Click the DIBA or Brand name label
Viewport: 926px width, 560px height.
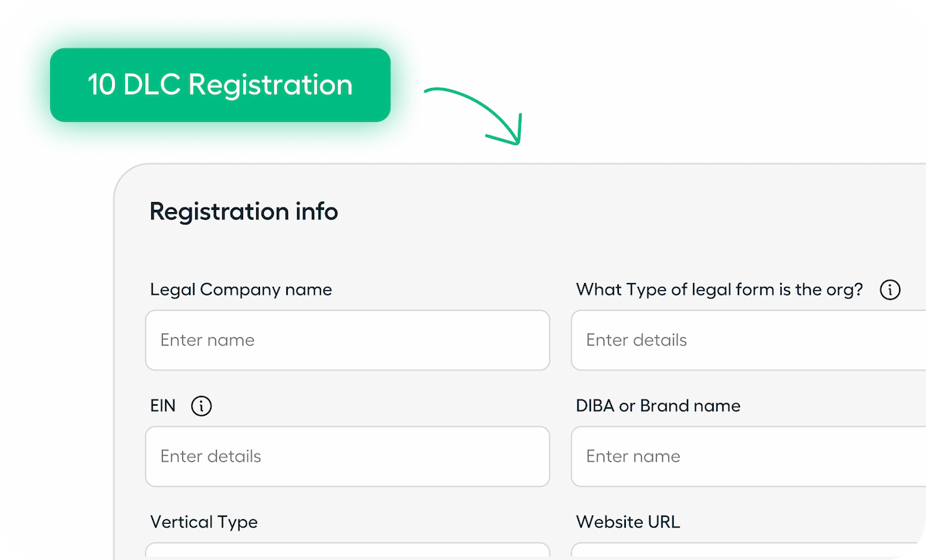coord(658,406)
